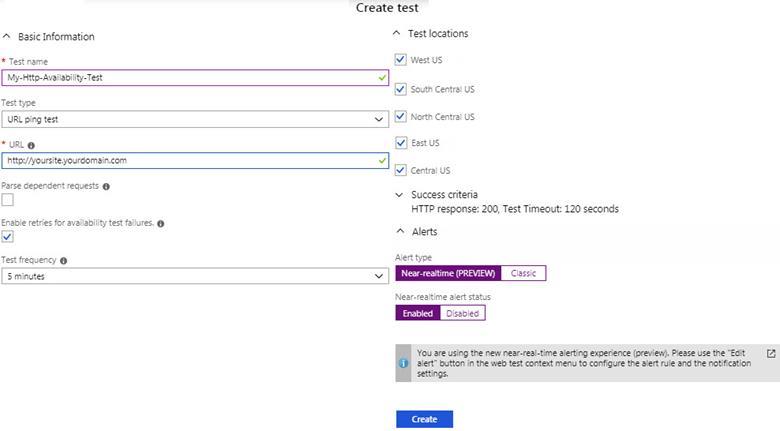Collapse the Basic Information section
The image size is (780, 431).
coord(8,37)
